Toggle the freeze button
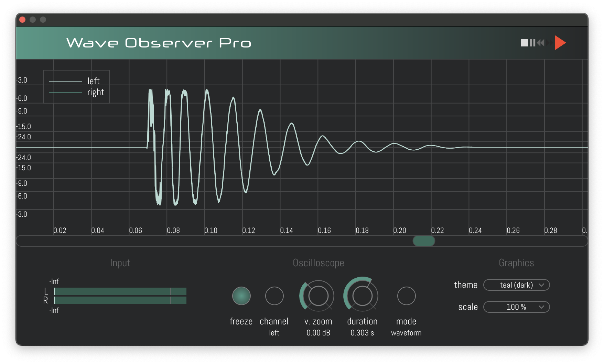Screen dimensions: 604x364 point(241,296)
